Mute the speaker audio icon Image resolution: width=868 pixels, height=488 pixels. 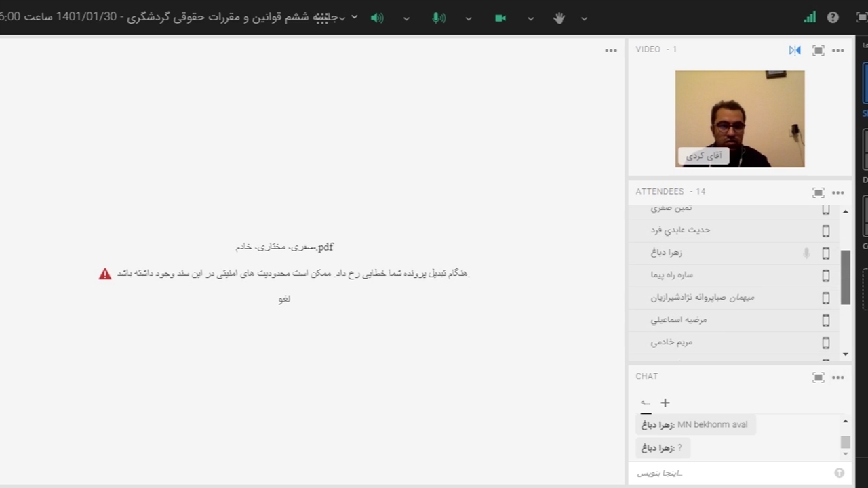coord(377,18)
